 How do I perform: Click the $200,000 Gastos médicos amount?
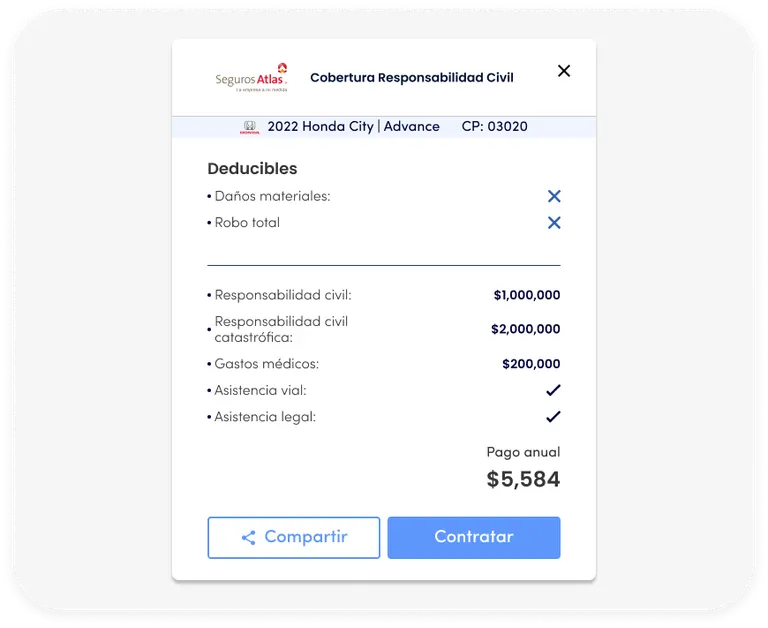tap(531, 363)
